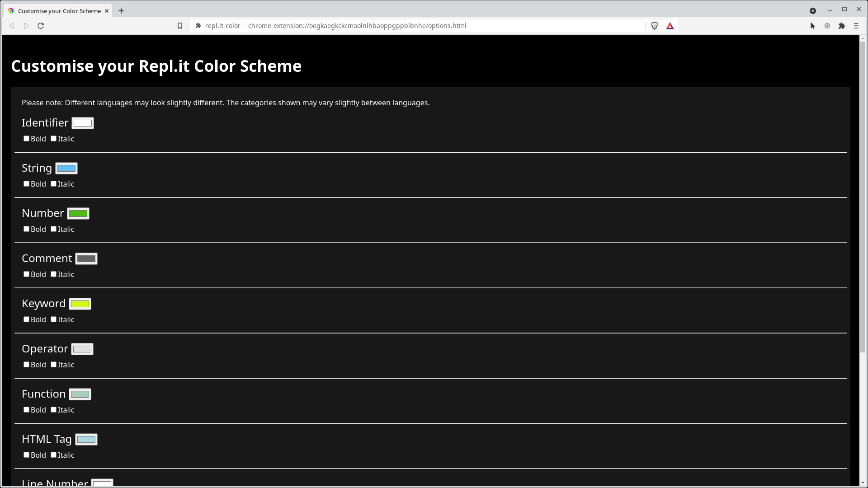Enable Italic for Keyword
The image size is (868, 488).
(x=53, y=319)
